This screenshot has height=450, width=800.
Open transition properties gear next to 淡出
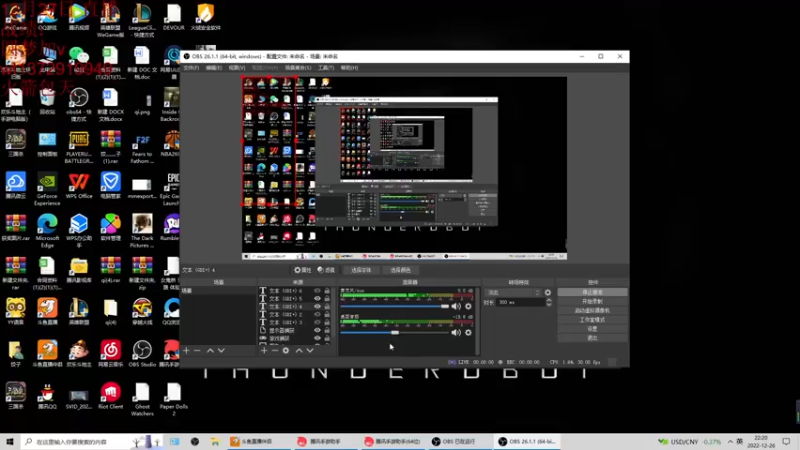[x=548, y=293]
